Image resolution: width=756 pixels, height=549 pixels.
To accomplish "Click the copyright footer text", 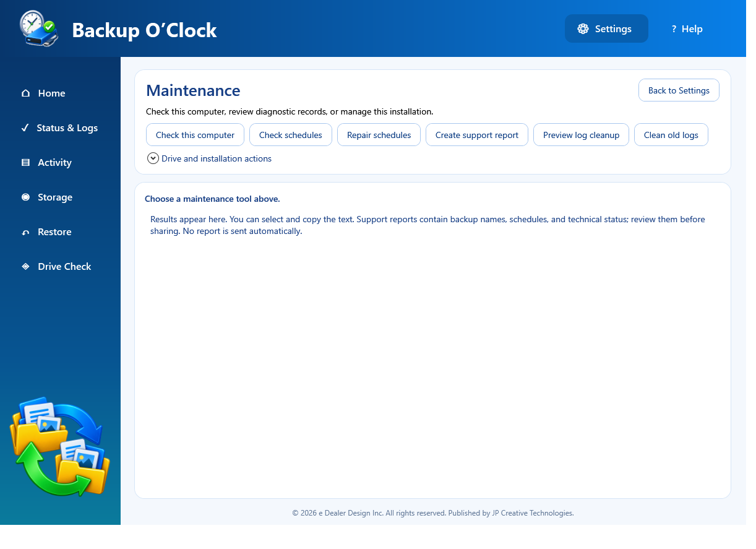I will coord(433,513).
